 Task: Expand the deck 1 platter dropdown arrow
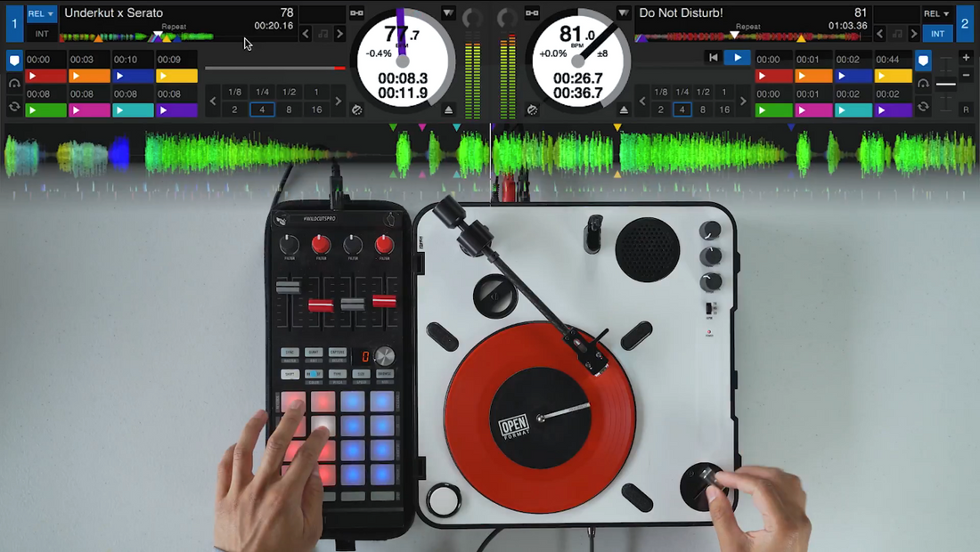point(448,13)
